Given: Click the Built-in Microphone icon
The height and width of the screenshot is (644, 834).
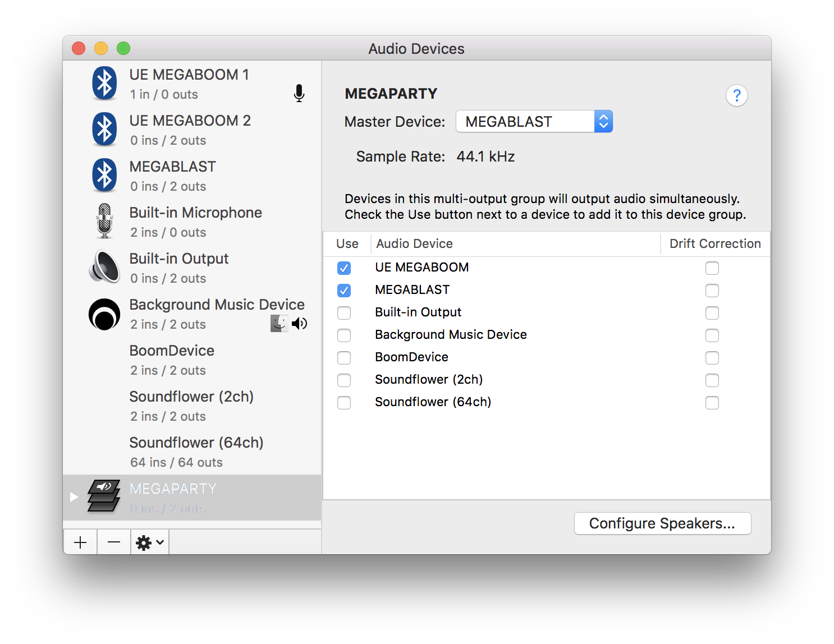Looking at the screenshot, I should pyautogui.click(x=104, y=221).
